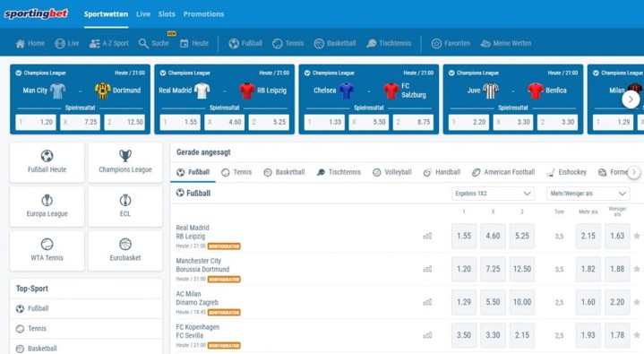Select Fußball in the blue toolbar
This screenshot has width=644, height=354.
[245, 43]
